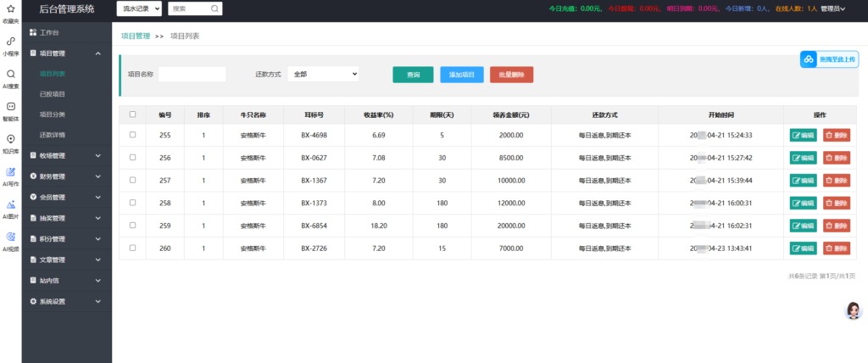
Task: Open the AI图片 icon in browser sidebar
Action: coord(10,204)
